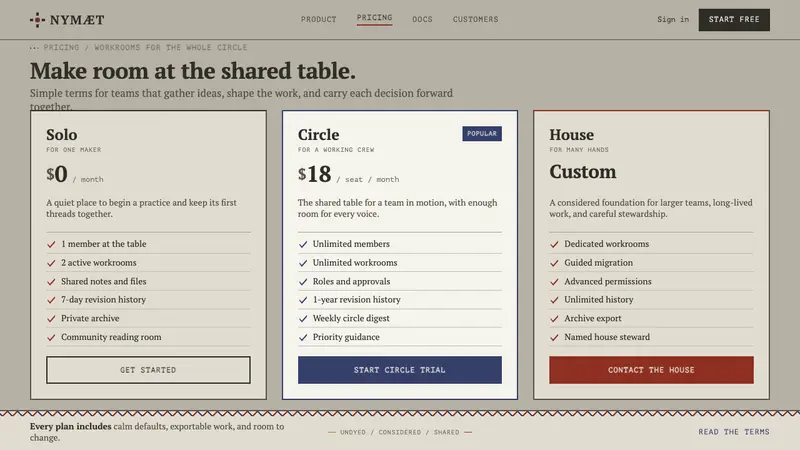Click 'Undyed / Considered / Shared' footer text

pyautogui.click(x=399, y=432)
